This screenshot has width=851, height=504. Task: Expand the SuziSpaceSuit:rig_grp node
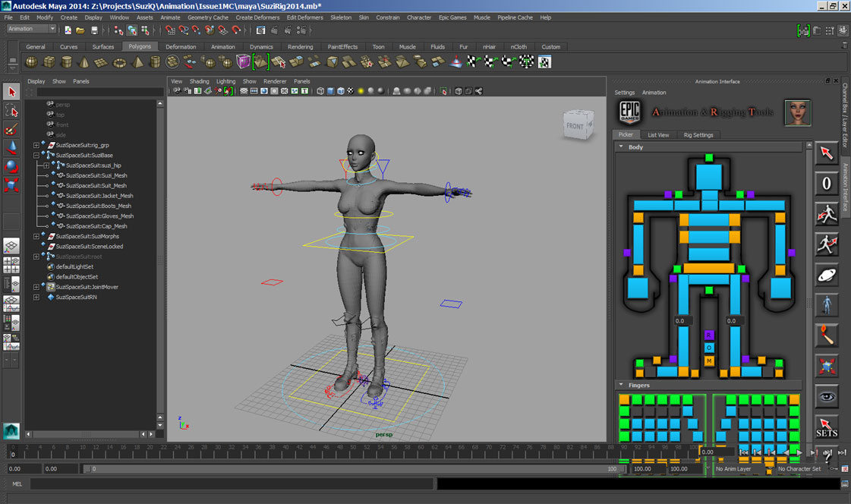36,146
